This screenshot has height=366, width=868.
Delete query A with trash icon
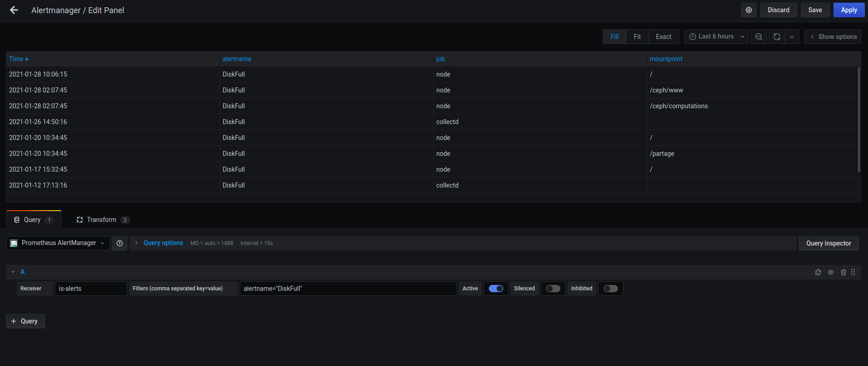click(x=844, y=272)
